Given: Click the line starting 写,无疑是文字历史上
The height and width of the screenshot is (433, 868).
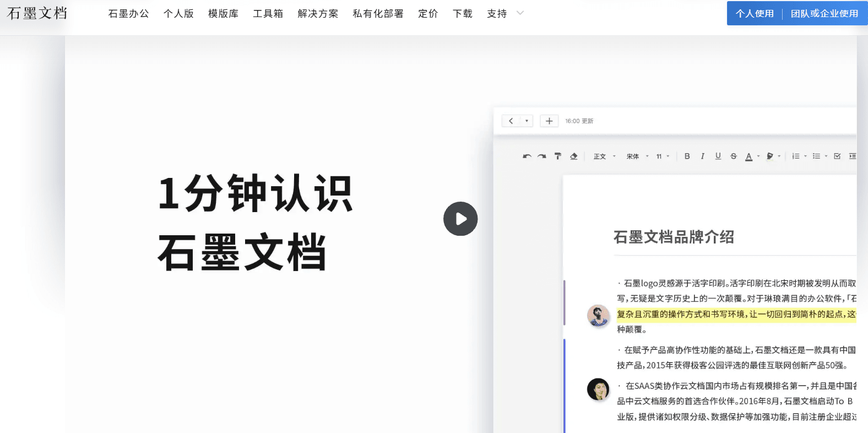Looking at the screenshot, I should pyautogui.click(x=737, y=299).
